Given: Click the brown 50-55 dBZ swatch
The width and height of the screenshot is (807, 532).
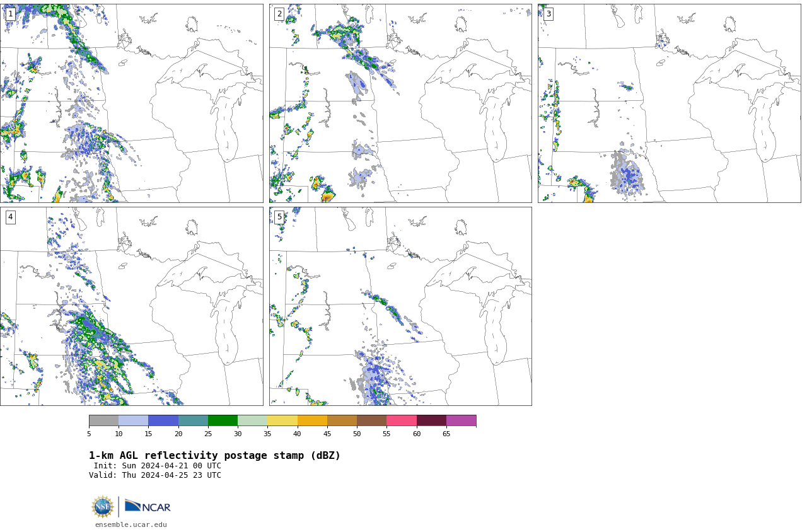Looking at the screenshot, I should [x=372, y=420].
